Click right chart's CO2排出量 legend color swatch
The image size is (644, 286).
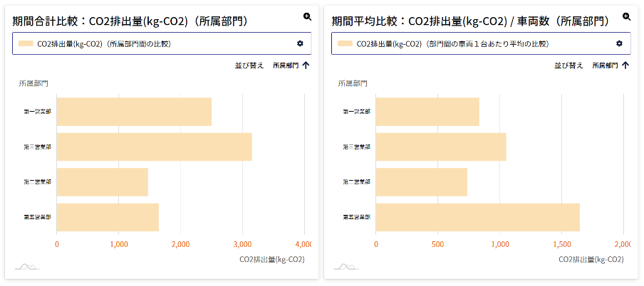[346, 44]
